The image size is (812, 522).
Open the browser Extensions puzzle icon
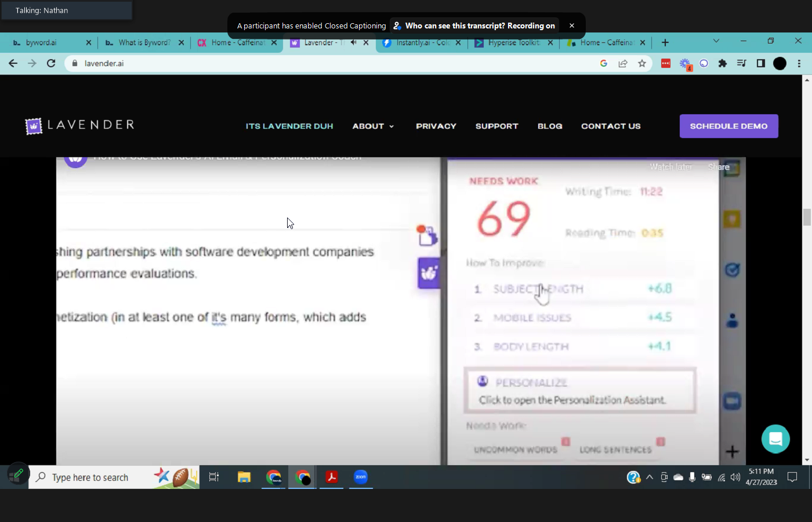click(x=723, y=63)
